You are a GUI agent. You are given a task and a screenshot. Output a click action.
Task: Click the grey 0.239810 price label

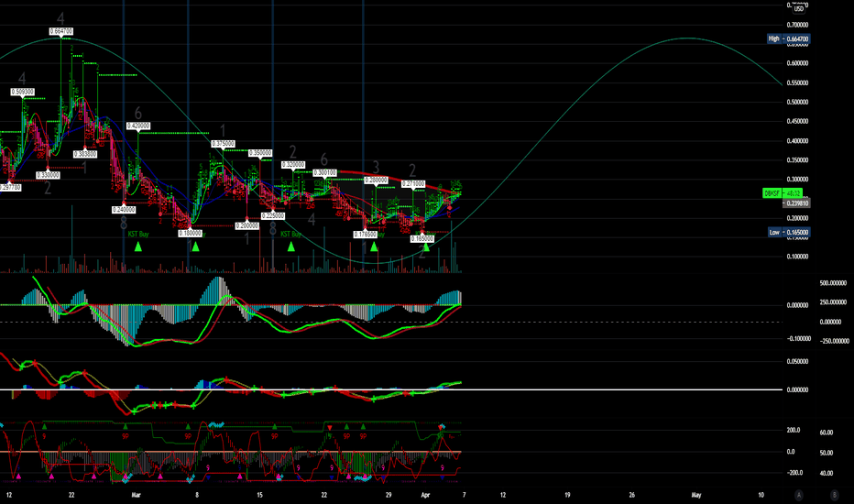pyautogui.click(x=796, y=203)
